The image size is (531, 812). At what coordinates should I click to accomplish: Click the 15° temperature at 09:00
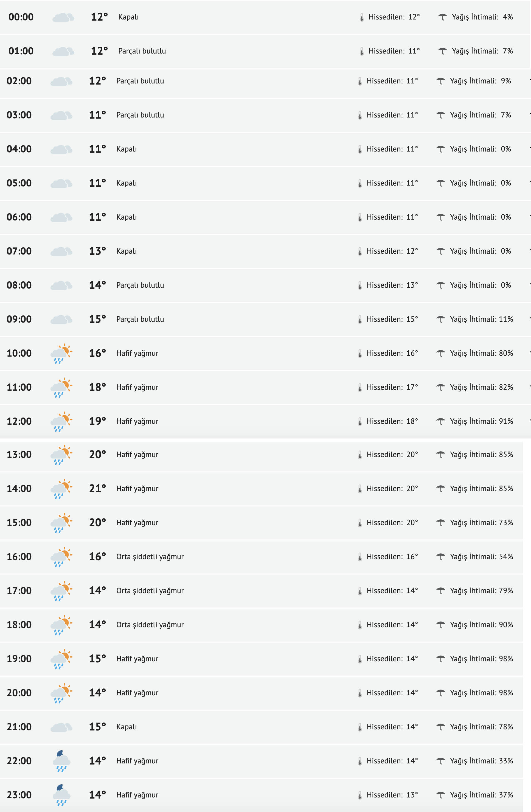pos(97,319)
